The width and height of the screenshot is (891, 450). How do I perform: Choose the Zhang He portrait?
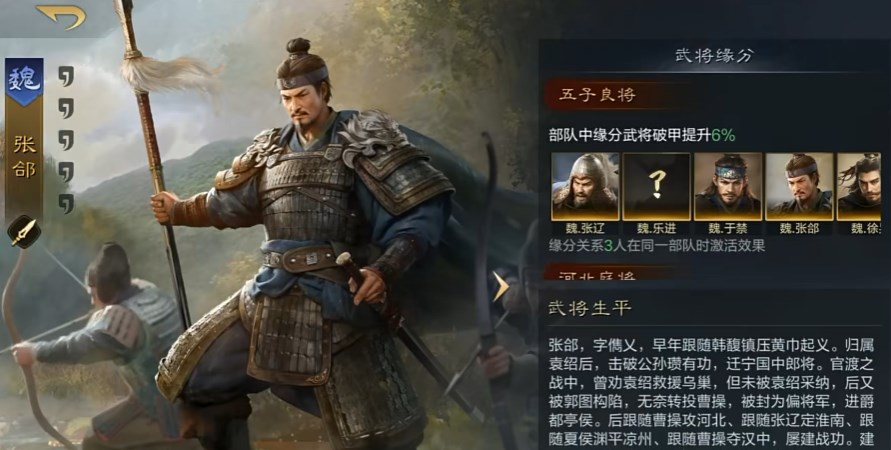pyautogui.click(x=800, y=186)
